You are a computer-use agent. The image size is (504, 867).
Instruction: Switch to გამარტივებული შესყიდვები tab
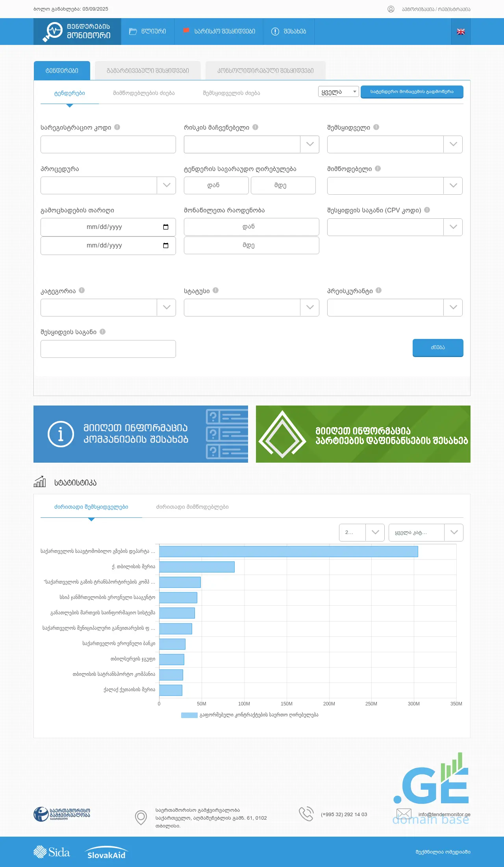(148, 71)
